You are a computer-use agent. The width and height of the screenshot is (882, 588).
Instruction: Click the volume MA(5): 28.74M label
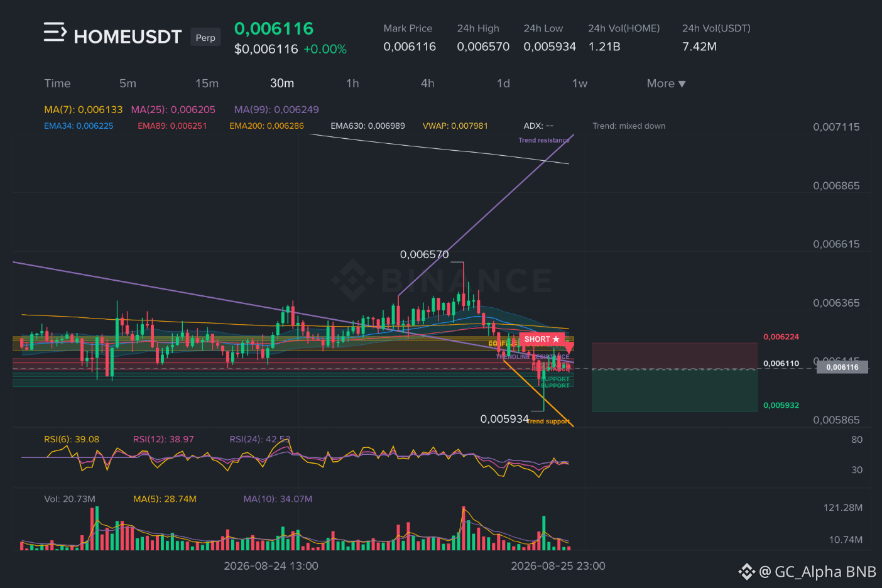165,499
